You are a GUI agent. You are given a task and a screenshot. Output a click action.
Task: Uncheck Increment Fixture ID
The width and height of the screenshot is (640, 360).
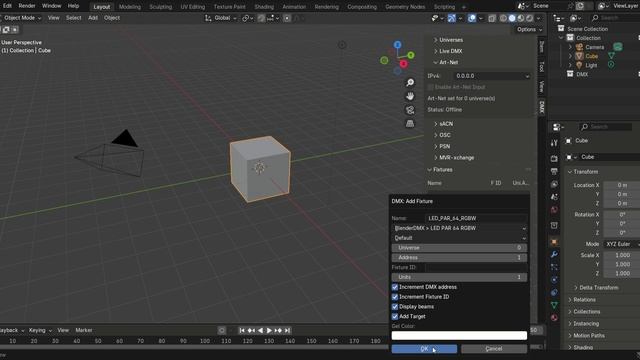click(x=395, y=297)
